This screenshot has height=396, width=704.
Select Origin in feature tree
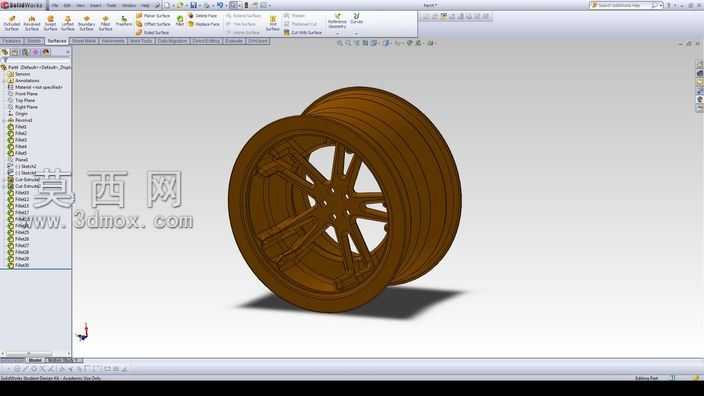tap(21, 114)
